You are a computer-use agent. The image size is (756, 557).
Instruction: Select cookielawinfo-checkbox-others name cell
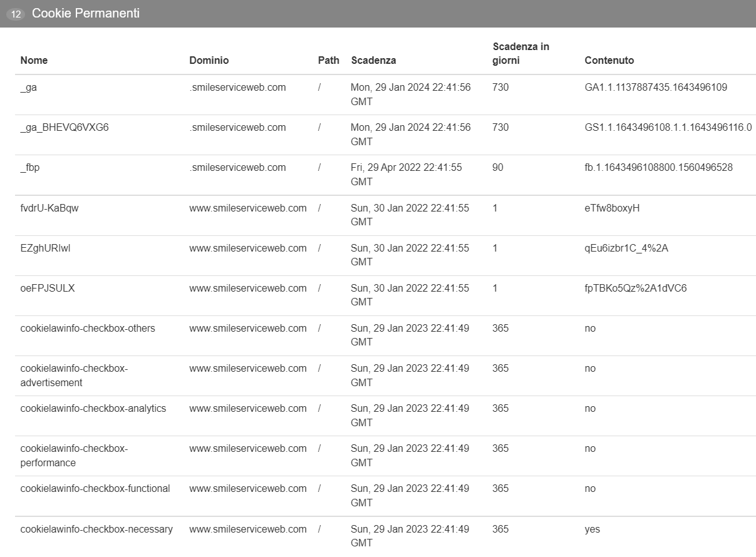click(x=88, y=329)
